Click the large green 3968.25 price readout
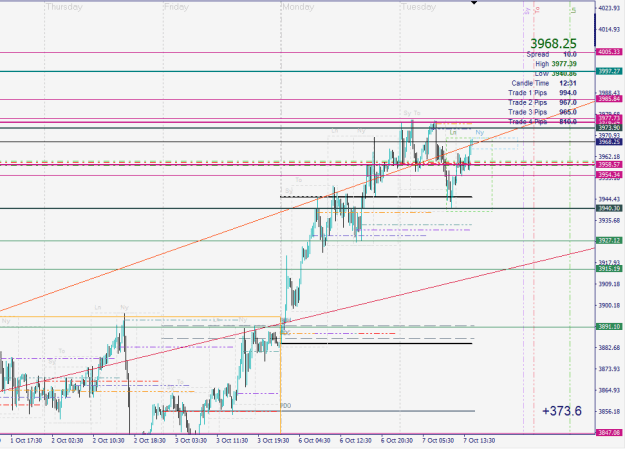The height and width of the screenshot is (449, 625). 553,43
